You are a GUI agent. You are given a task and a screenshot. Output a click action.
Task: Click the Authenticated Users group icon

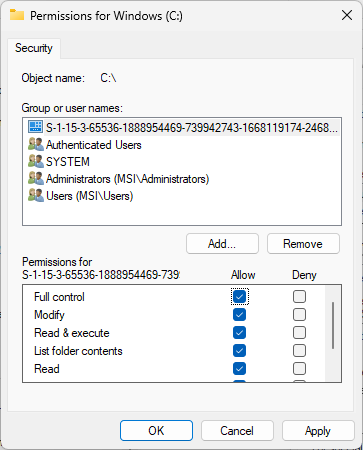(x=36, y=144)
